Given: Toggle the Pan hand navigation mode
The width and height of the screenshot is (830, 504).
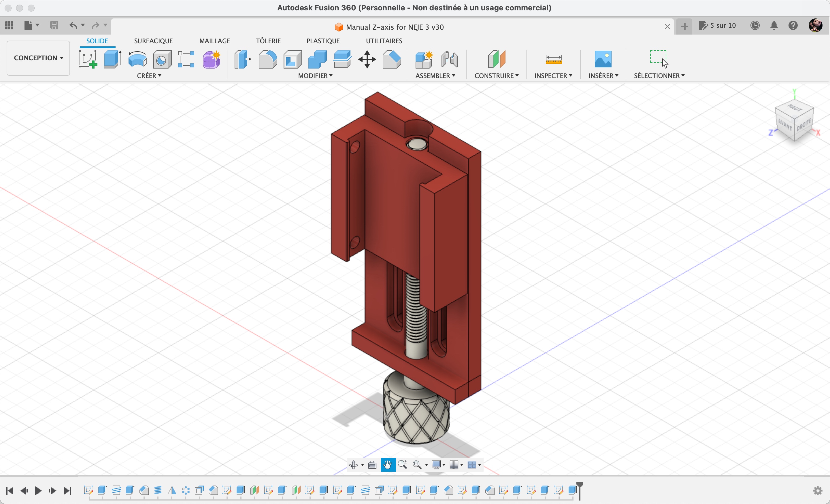Looking at the screenshot, I should coord(388,465).
